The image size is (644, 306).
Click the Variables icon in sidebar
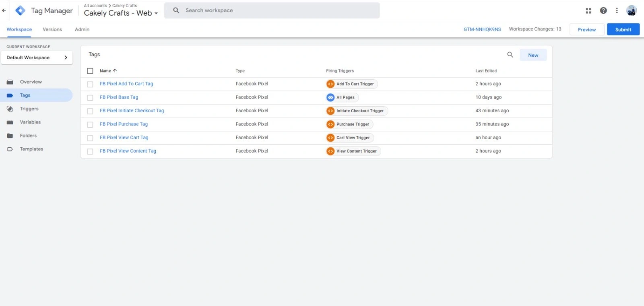(x=10, y=122)
